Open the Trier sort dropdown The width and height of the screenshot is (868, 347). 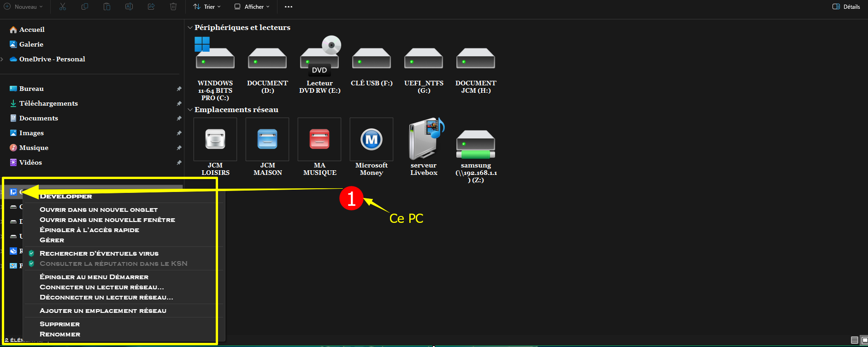click(x=207, y=6)
